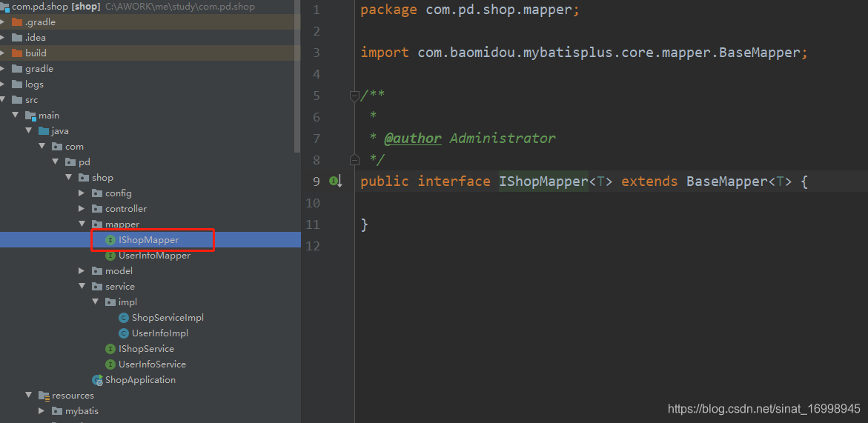This screenshot has width=868, height=423.
Task: Click line number 3 in the gutter
Action: point(316,53)
